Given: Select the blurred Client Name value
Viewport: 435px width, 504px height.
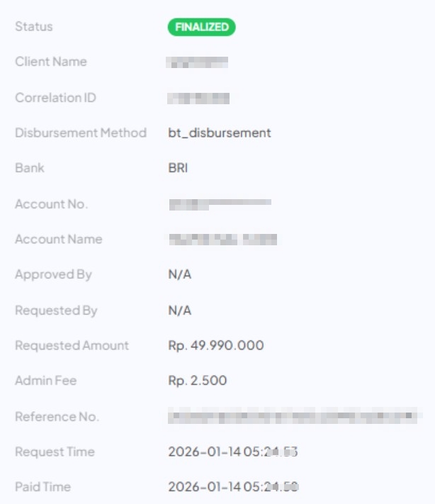Looking at the screenshot, I should coord(198,62).
